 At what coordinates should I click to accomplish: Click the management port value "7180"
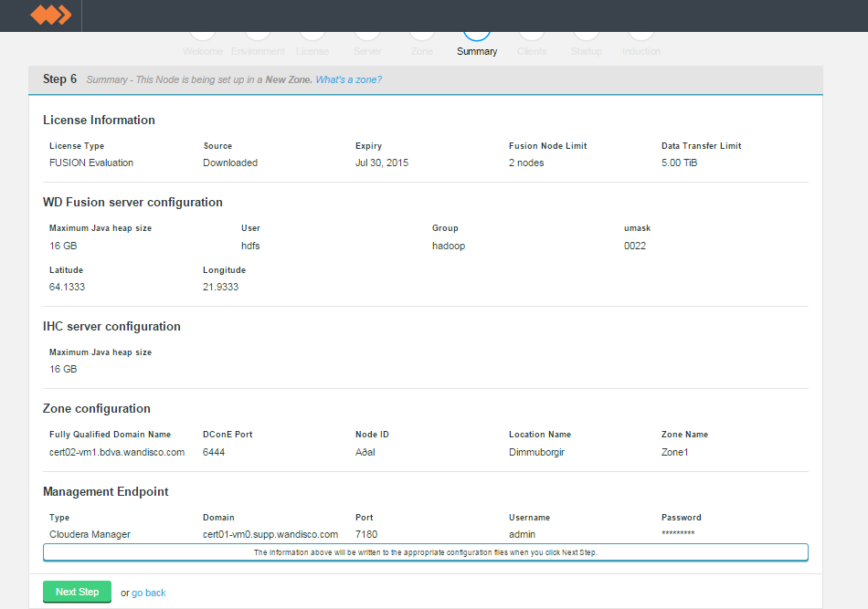click(366, 534)
